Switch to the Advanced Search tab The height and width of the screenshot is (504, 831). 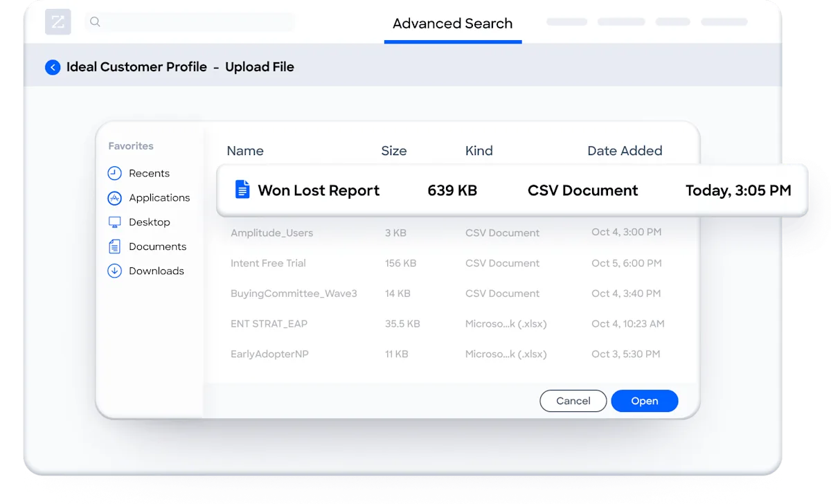pyautogui.click(x=453, y=24)
